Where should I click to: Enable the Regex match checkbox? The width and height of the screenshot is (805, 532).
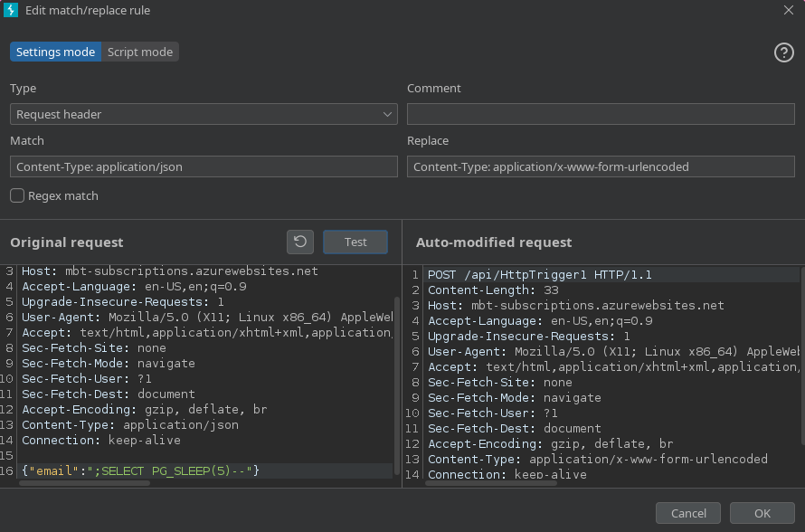(15, 195)
